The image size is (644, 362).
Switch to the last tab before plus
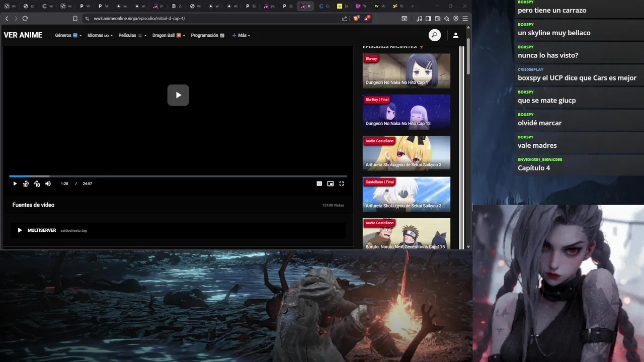point(398,6)
